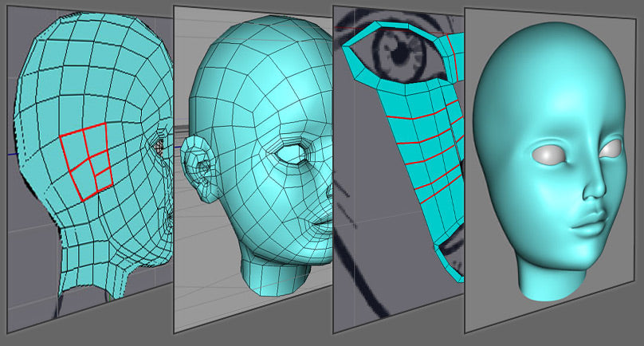Open the faceted head with ear panel
The height and width of the screenshot is (346, 644).
(253, 169)
